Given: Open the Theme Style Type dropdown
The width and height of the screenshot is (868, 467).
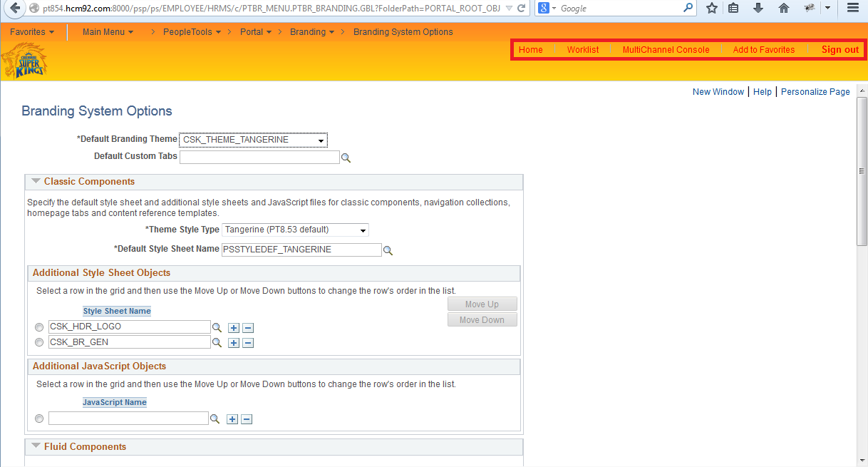Looking at the screenshot, I should (x=362, y=230).
